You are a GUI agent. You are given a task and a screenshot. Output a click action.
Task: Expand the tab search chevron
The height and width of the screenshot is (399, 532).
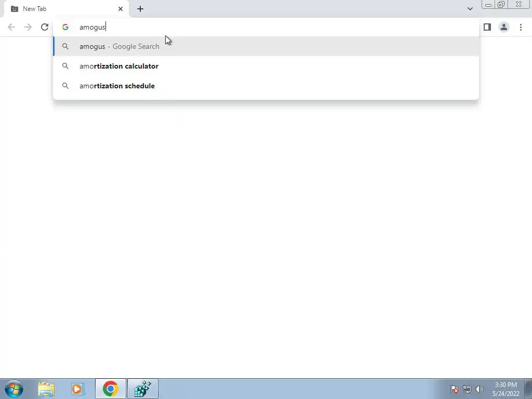pos(470,9)
